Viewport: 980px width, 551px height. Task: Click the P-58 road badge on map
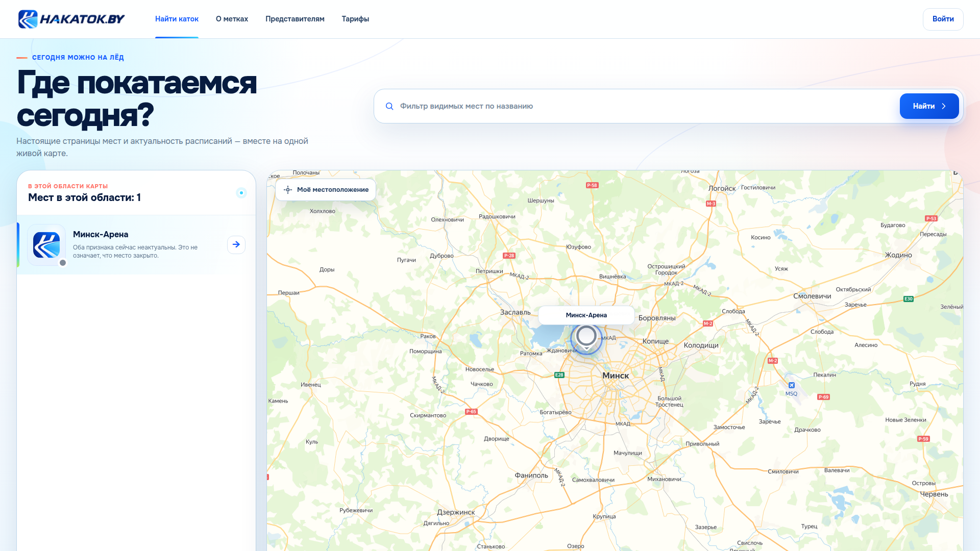pyautogui.click(x=592, y=185)
